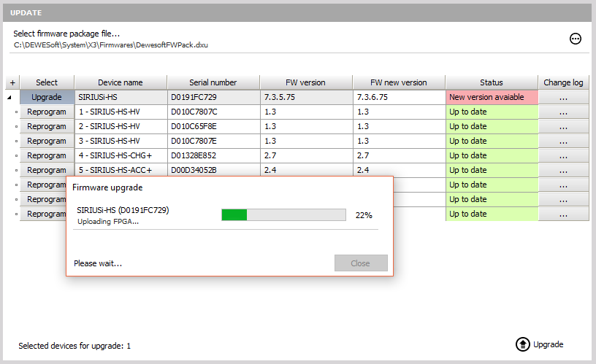Click the FW version column header
The height and width of the screenshot is (364, 596).
[x=306, y=82]
